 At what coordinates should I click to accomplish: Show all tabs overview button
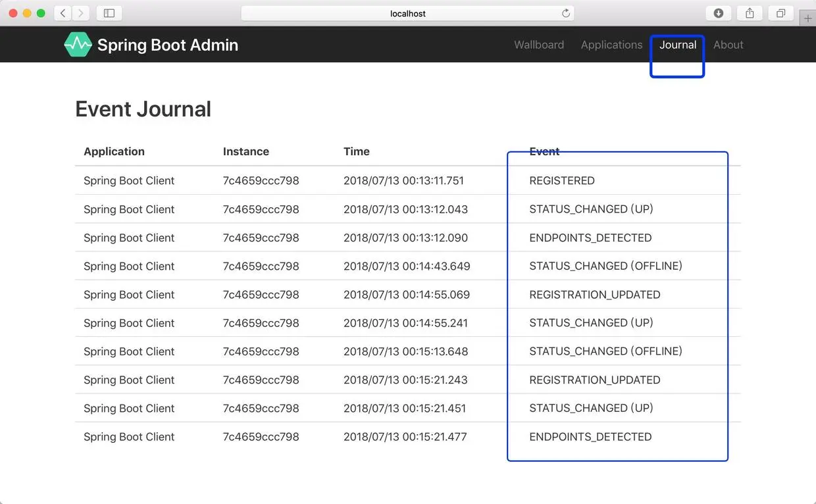pos(780,13)
